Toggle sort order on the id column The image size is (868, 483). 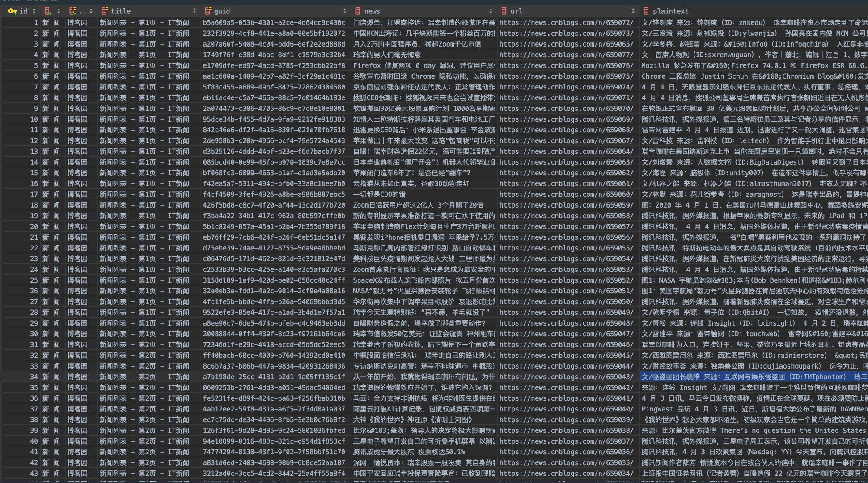click(x=34, y=11)
